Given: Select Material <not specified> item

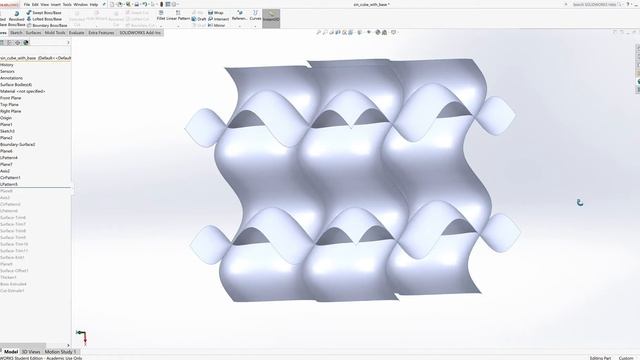Looking at the screenshot, I should [23, 91].
